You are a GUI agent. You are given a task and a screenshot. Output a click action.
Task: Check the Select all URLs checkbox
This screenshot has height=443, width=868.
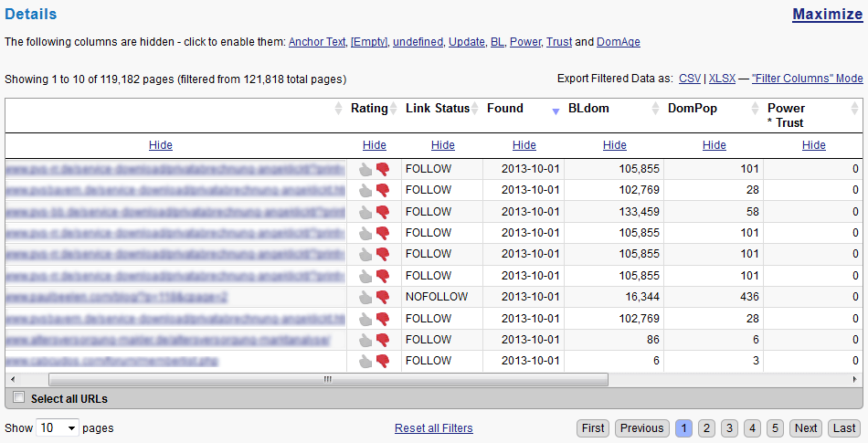coord(18,397)
